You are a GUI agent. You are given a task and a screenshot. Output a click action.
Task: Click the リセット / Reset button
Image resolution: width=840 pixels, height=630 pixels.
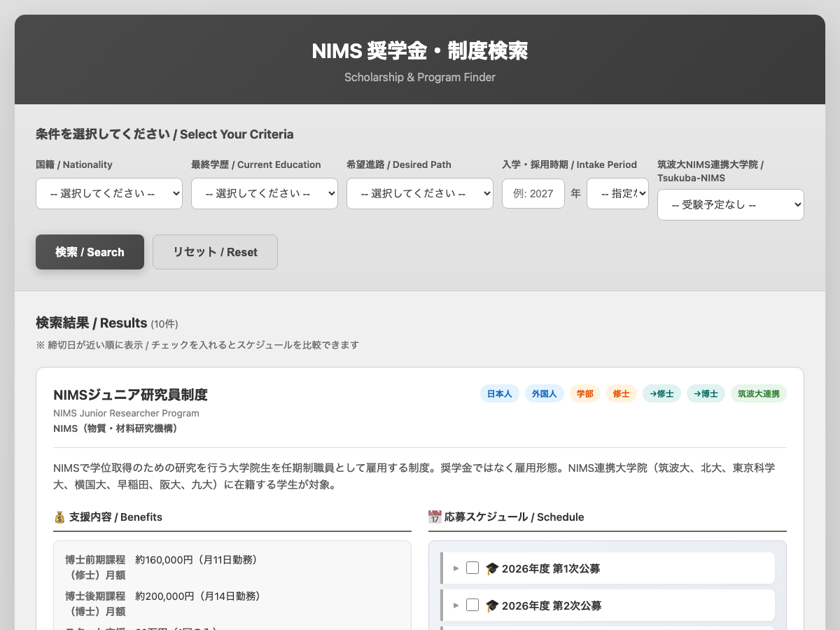[216, 252]
